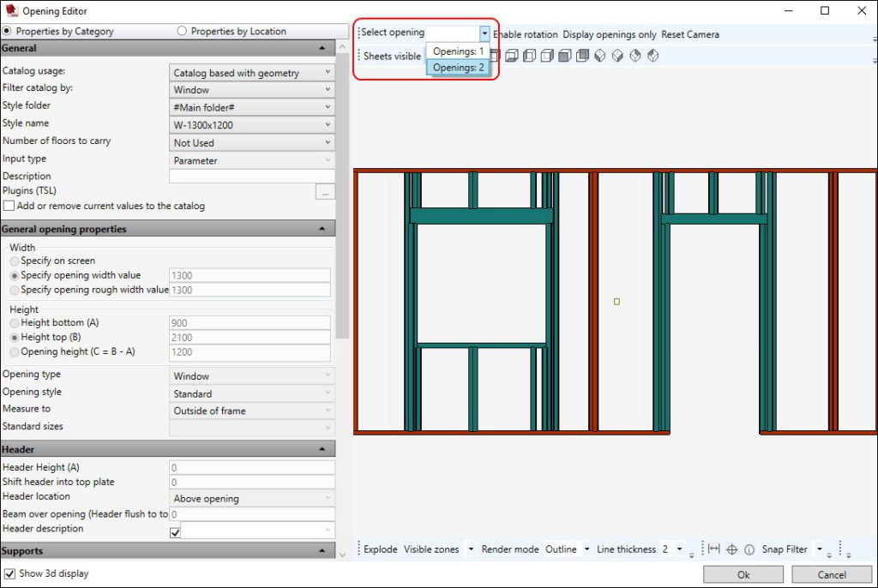Choose Specify opening width value option

pyautogui.click(x=15, y=275)
